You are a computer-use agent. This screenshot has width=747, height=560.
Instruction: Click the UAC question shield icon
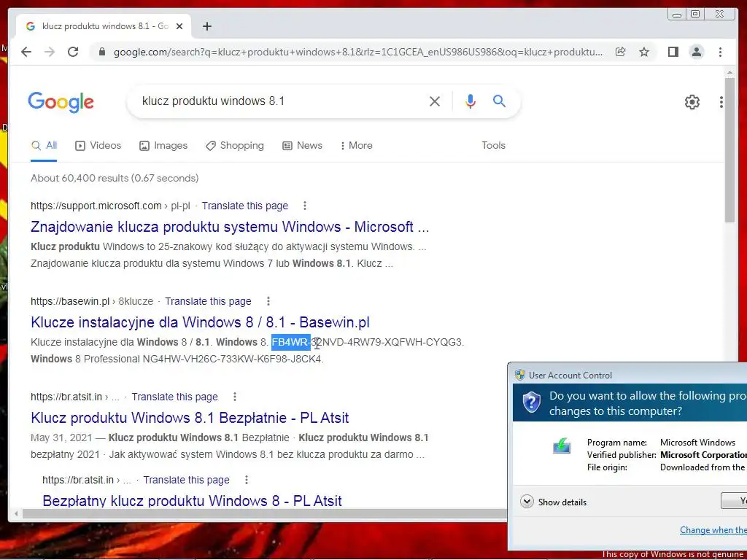(531, 402)
